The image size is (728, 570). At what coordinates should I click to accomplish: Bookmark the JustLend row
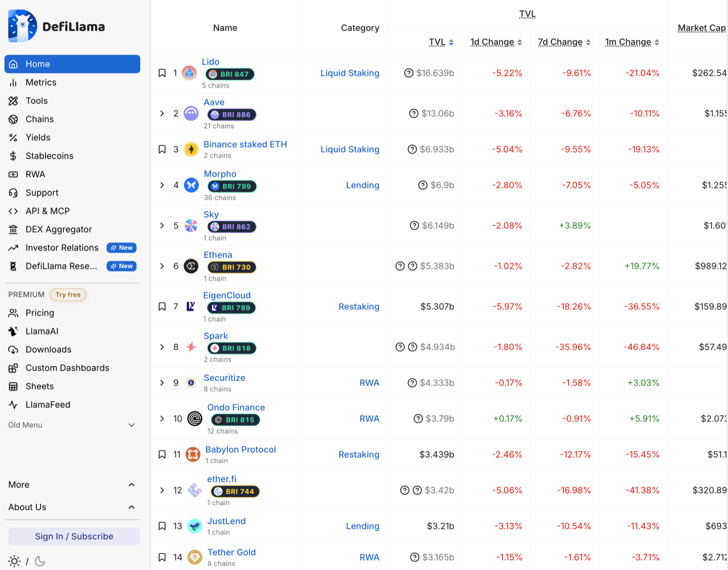point(162,526)
